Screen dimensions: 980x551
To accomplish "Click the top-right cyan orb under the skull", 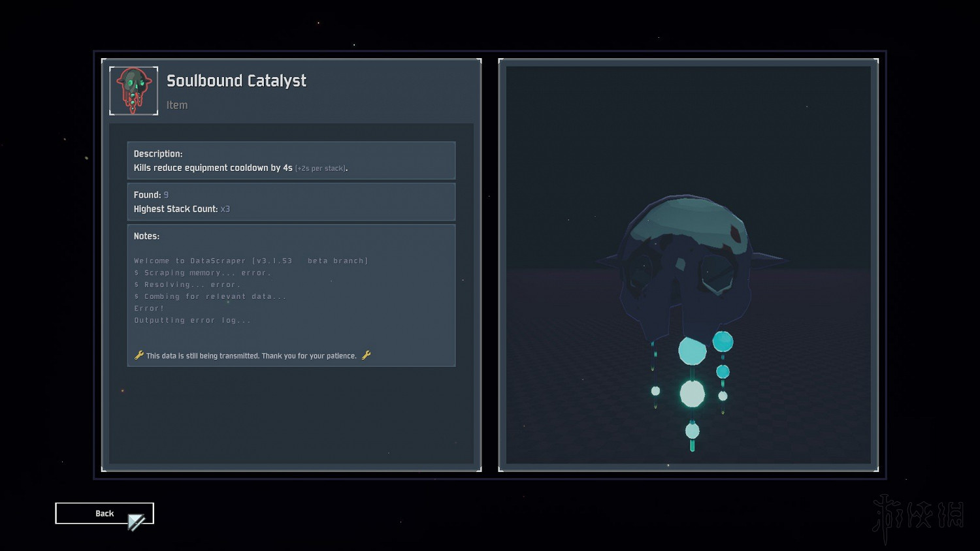I will click(723, 341).
